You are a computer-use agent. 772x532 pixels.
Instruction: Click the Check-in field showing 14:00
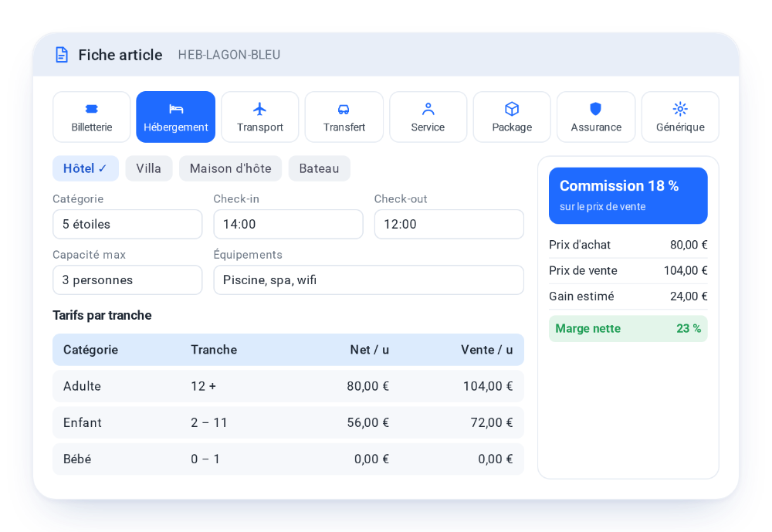tap(288, 224)
